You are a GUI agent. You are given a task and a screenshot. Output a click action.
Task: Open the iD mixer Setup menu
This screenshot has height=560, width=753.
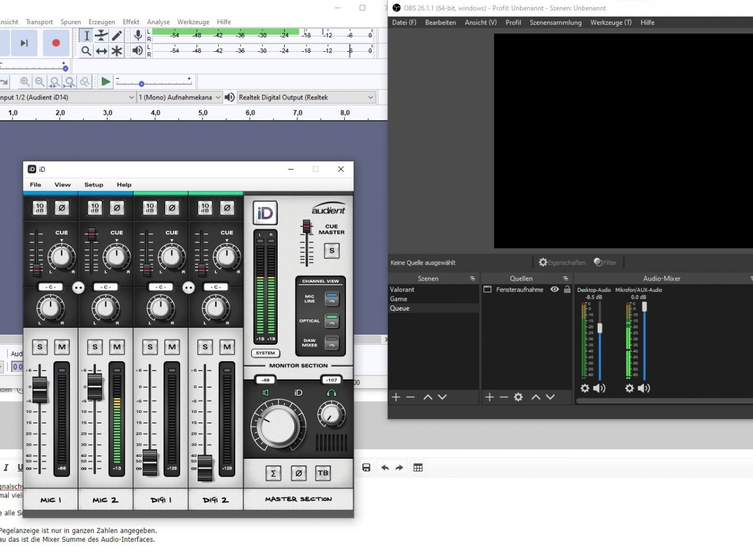(x=94, y=185)
